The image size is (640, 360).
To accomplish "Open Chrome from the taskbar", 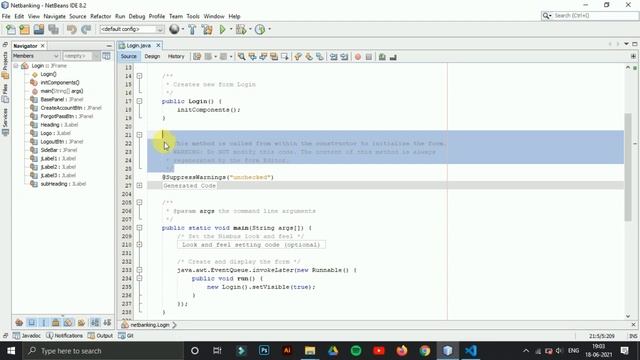I will coord(425,351).
